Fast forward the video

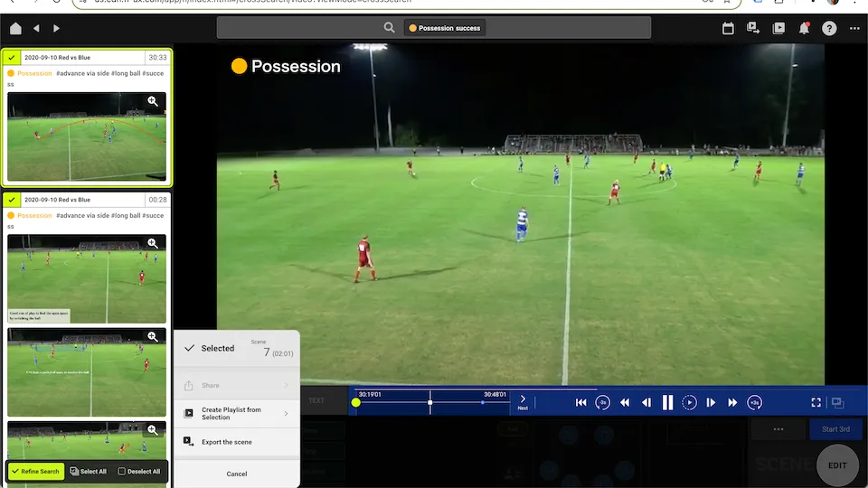(x=732, y=403)
